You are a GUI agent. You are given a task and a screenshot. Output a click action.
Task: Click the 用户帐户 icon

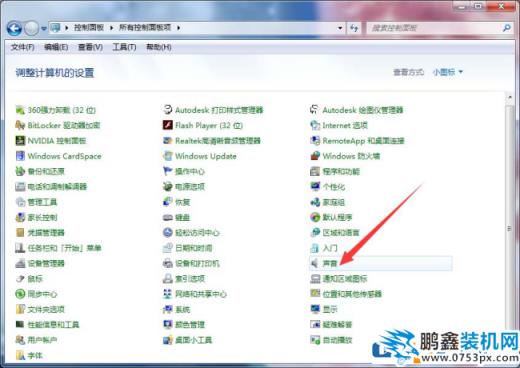(x=20, y=340)
